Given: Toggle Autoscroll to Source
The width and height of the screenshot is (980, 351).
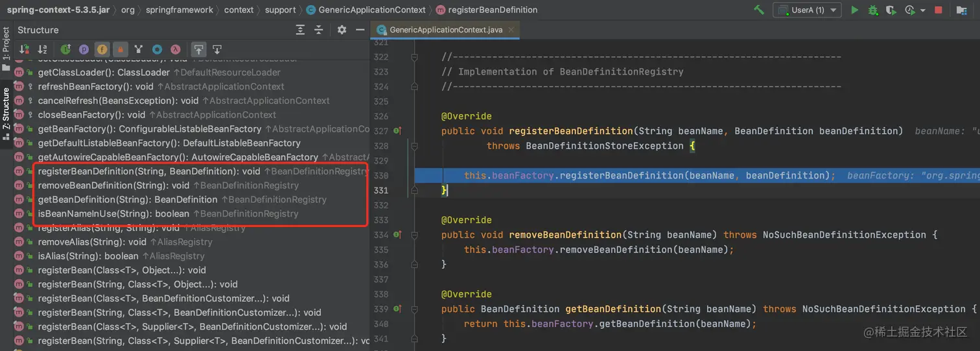Looking at the screenshot, I should [199, 49].
